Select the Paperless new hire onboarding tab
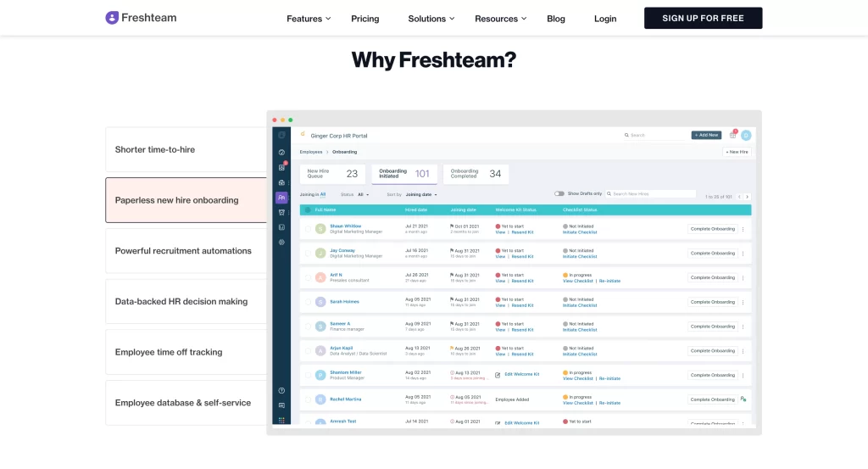 [x=186, y=200]
